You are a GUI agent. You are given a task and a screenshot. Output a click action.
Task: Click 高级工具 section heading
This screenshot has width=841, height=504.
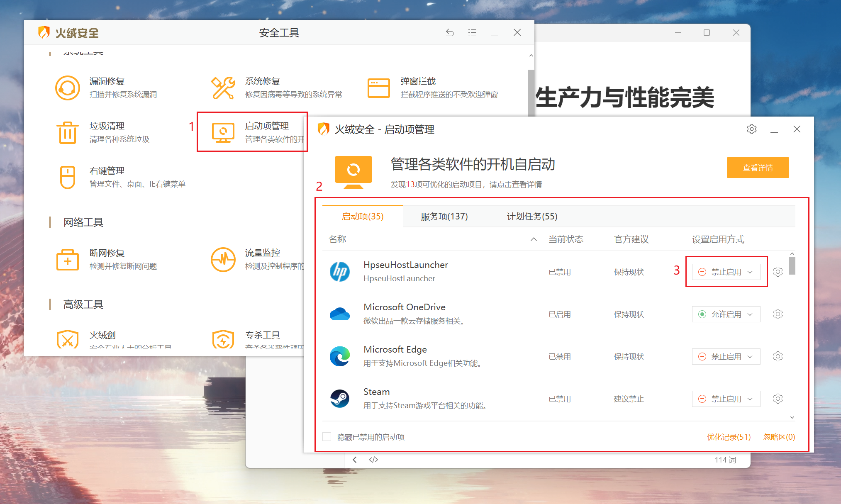(83, 304)
